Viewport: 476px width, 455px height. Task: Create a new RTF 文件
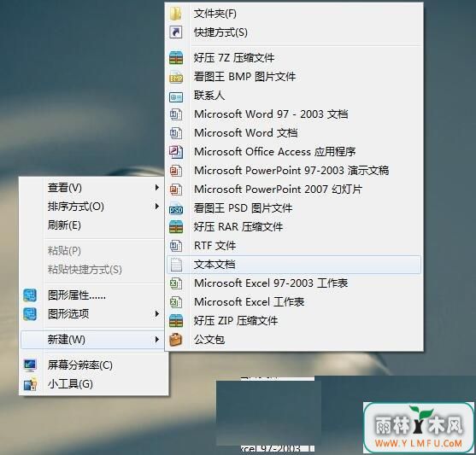pyautogui.click(x=294, y=246)
